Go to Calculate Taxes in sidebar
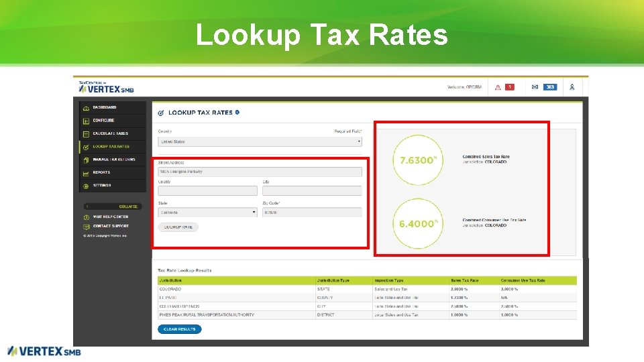Screen dimensions: 644x362 click(113, 133)
